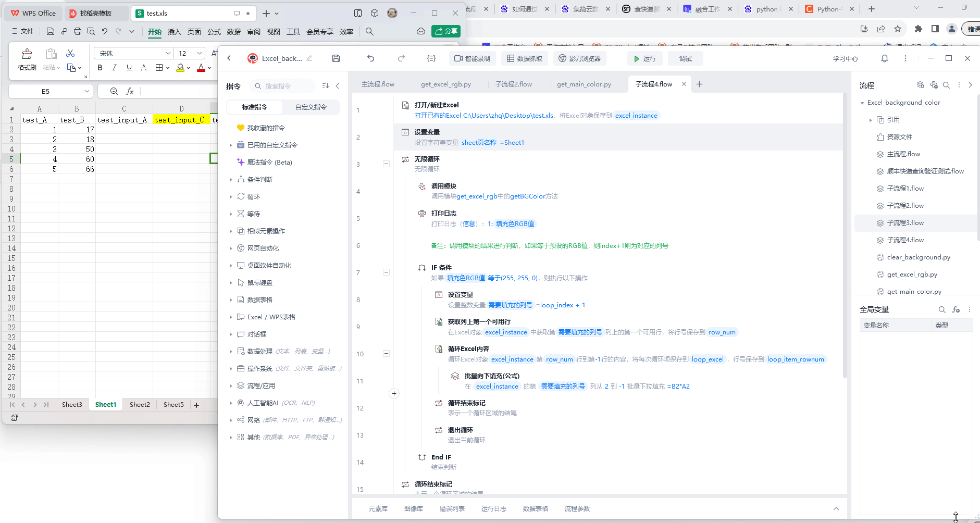Image resolution: width=980 pixels, height=523 pixels.
Task: Start 智能录制 smart recording
Action: click(472, 59)
